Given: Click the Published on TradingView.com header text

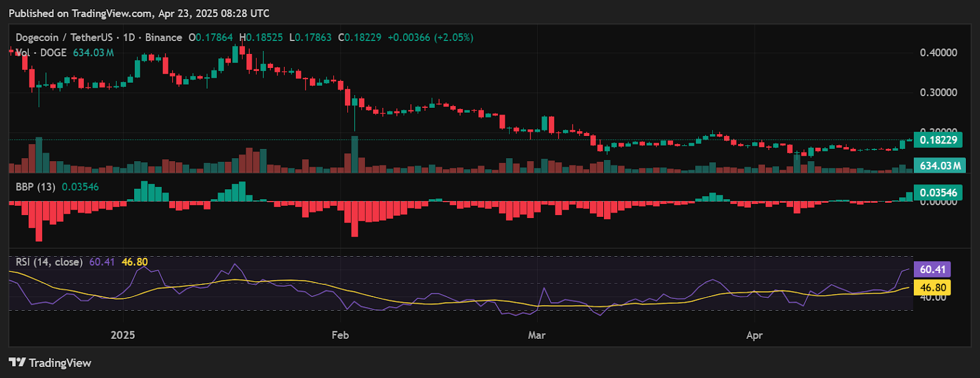Looking at the screenshot, I should (x=139, y=13).
